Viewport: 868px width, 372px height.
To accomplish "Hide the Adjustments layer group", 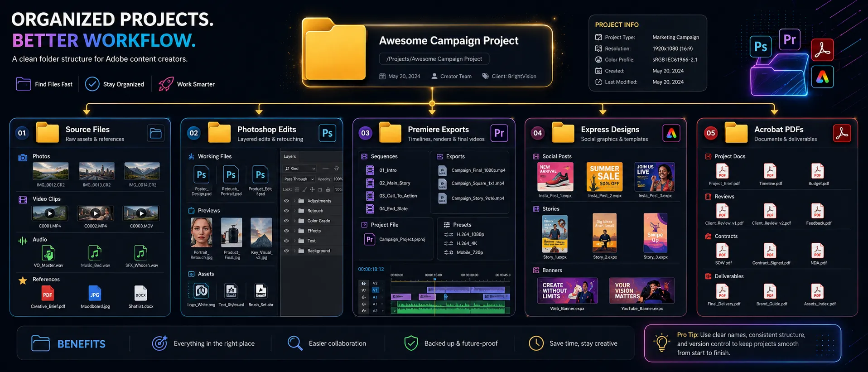I will [286, 201].
